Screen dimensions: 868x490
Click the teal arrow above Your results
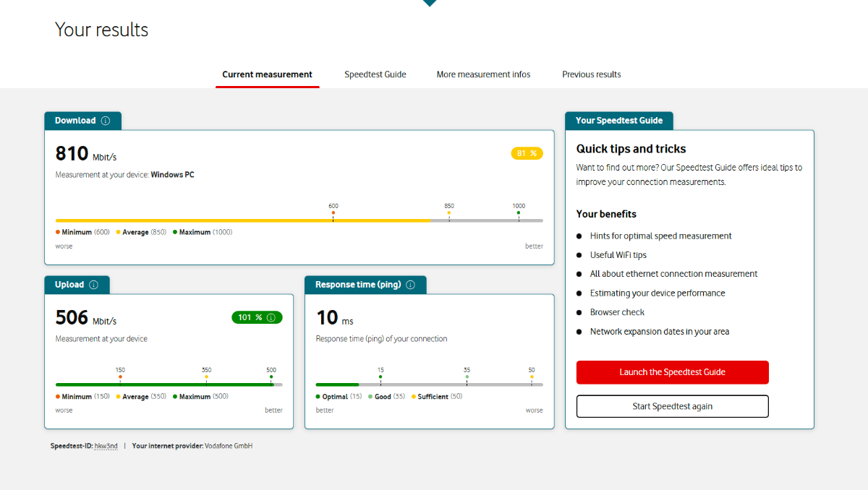click(x=430, y=3)
